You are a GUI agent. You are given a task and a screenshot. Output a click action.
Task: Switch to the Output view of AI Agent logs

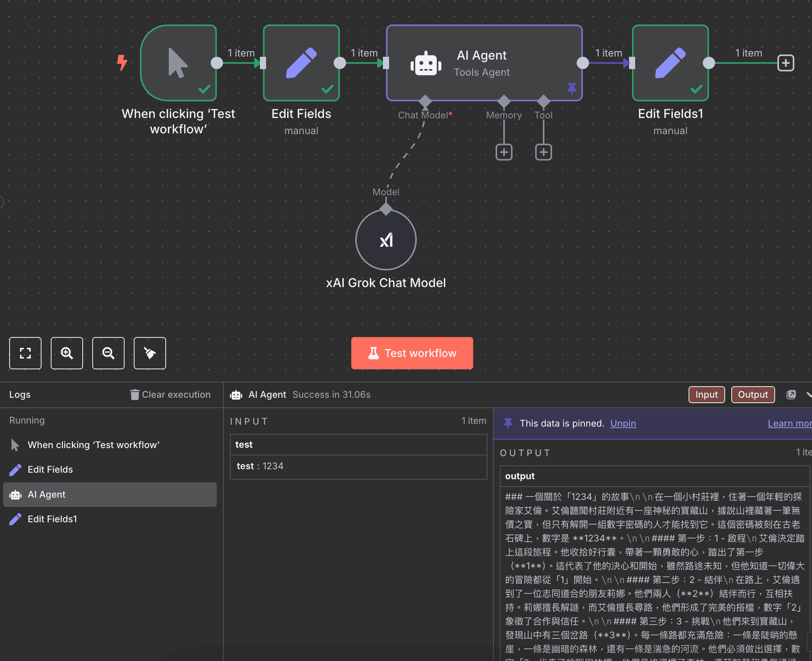point(752,394)
